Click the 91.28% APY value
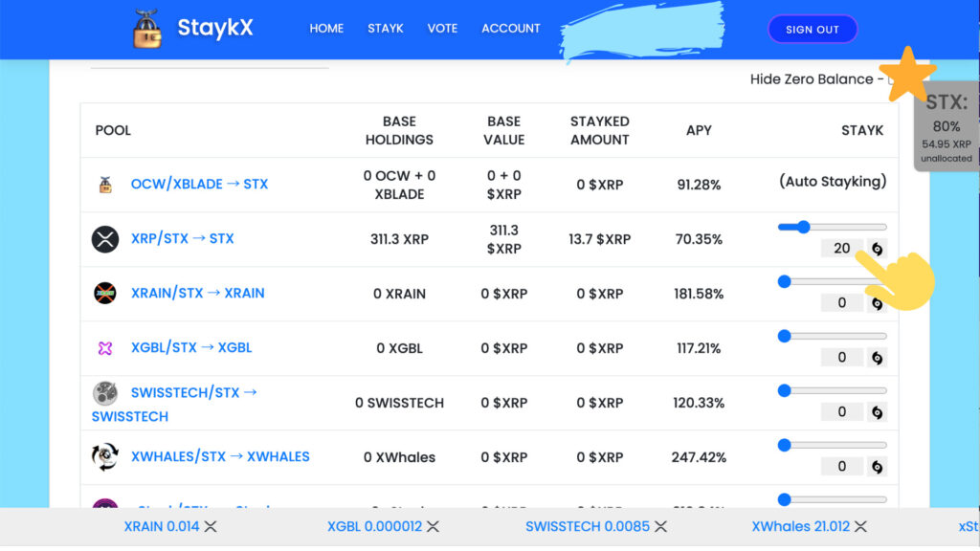 click(x=699, y=185)
